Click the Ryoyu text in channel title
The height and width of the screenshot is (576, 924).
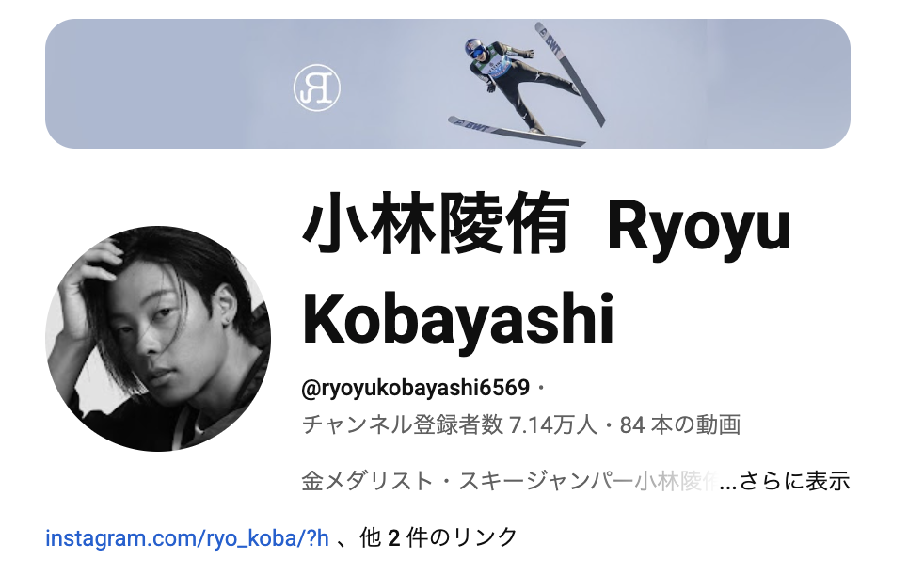point(699,228)
